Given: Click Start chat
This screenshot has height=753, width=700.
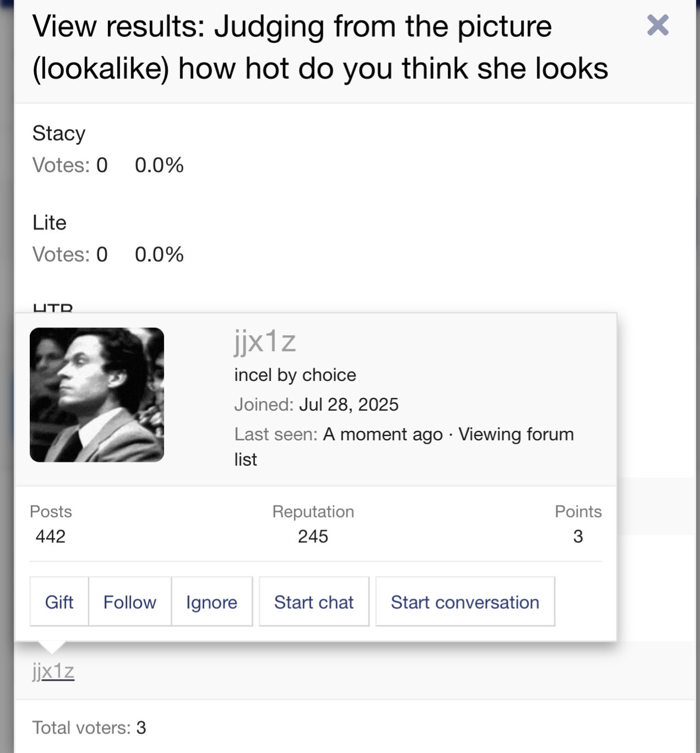Looking at the screenshot, I should [x=313, y=602].
